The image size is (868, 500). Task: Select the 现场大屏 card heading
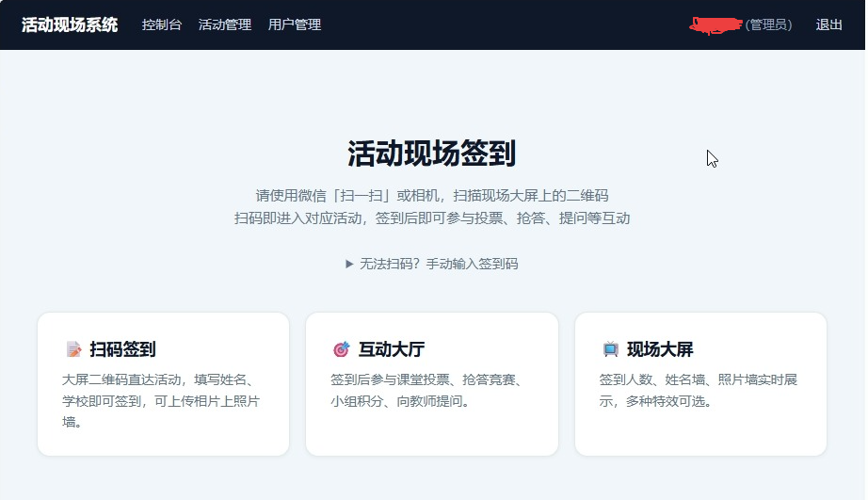pyautogui.click(x=660, y=349)
